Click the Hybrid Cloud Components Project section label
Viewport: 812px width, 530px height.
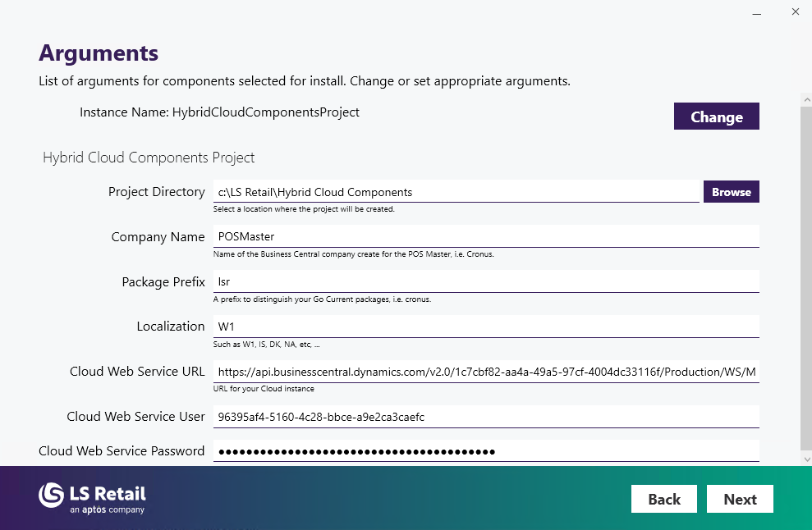149,158
